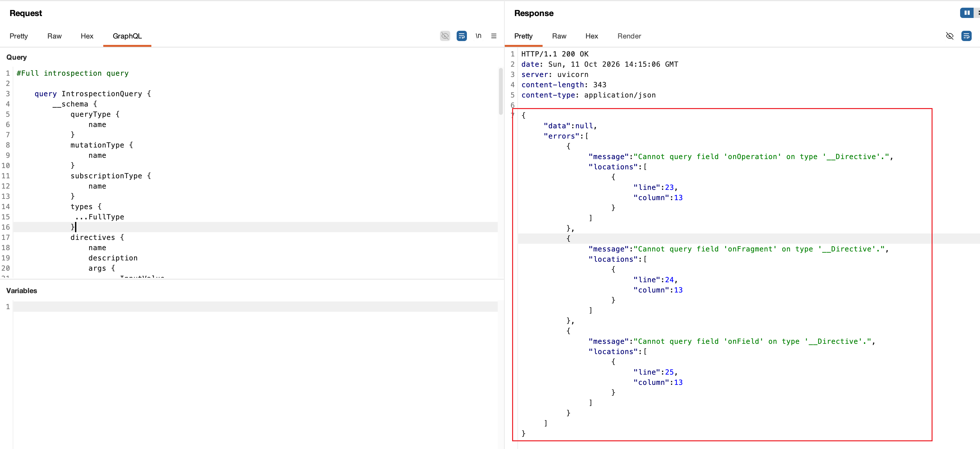The image size is (980, 449).
Task: Open the Request Hex tab
Action: coord(87,36)
